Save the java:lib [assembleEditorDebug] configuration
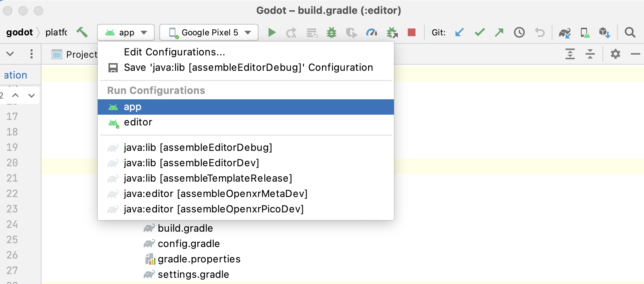 [x=248, y=67]
